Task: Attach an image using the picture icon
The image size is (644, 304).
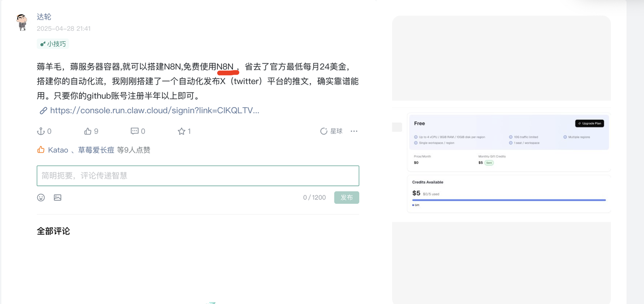Action: [58, 198]
